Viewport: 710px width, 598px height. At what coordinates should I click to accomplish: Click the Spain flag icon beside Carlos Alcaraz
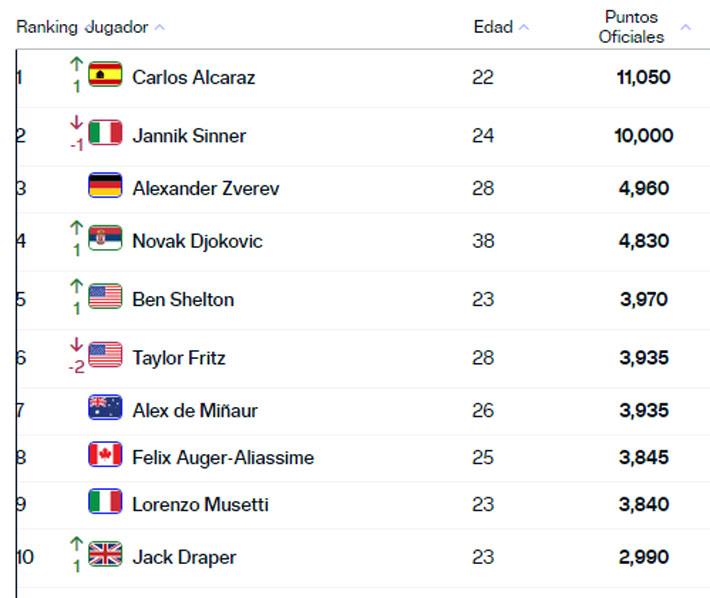105,75
